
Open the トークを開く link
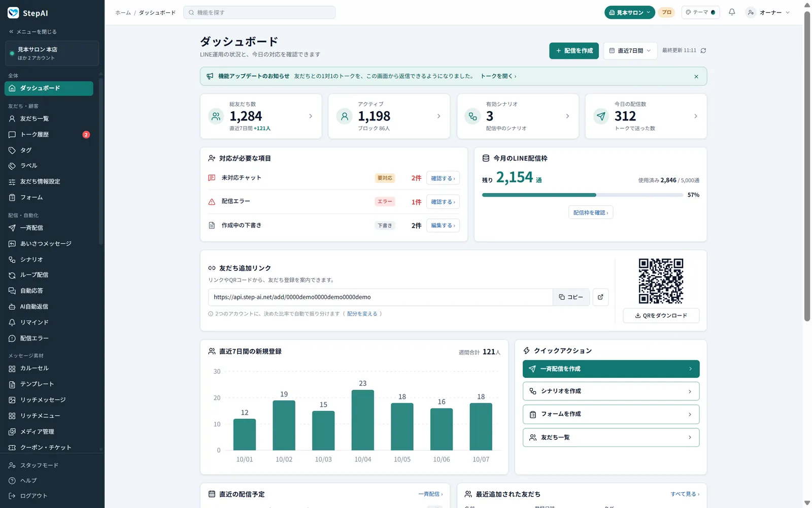point(498,76)
